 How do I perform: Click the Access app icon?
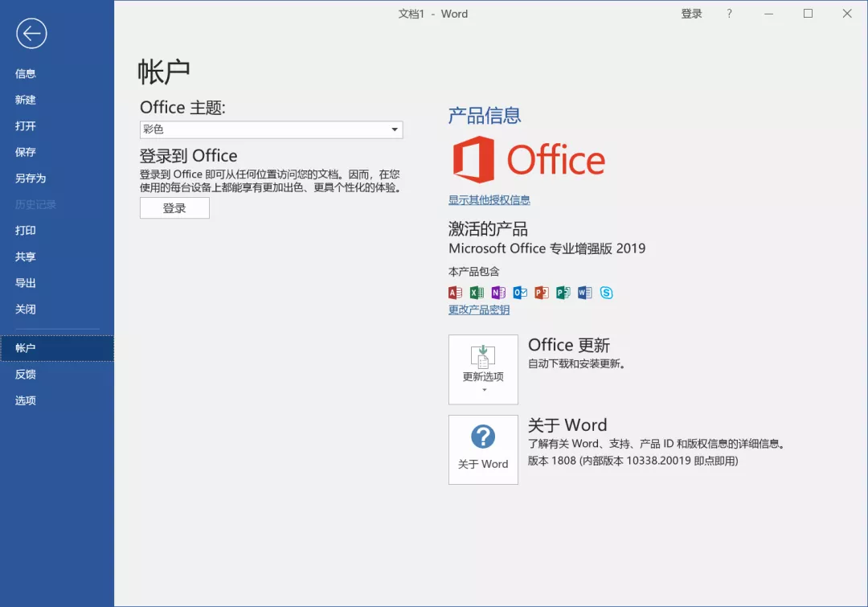coord(455,293)
